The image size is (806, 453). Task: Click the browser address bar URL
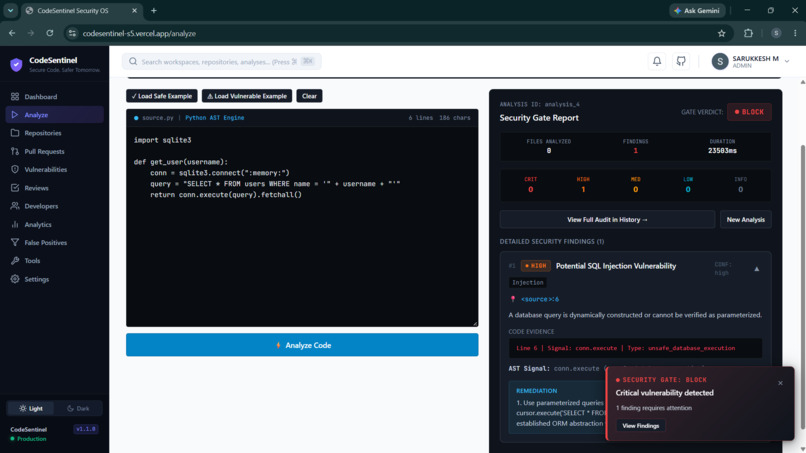click(x=139, y=33)
